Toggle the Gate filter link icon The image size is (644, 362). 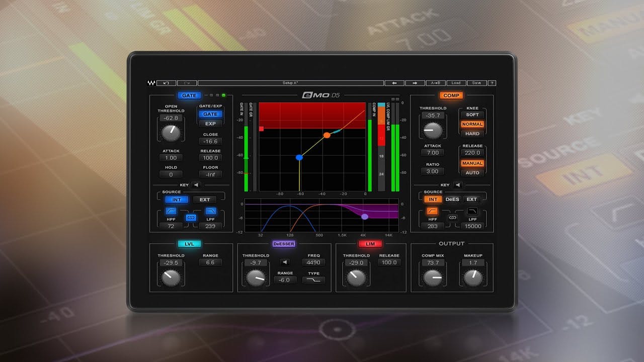(x=191, y=218)
